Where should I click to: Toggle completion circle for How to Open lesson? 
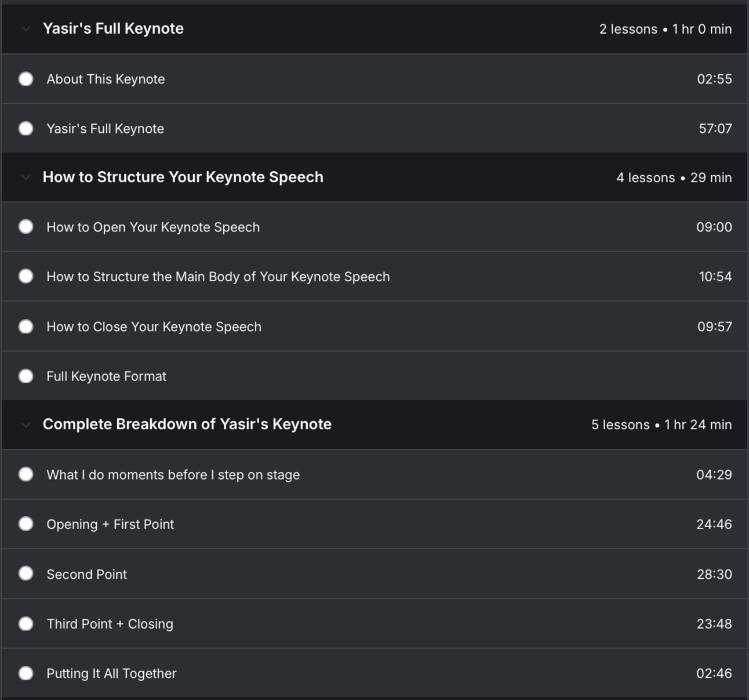26,227
